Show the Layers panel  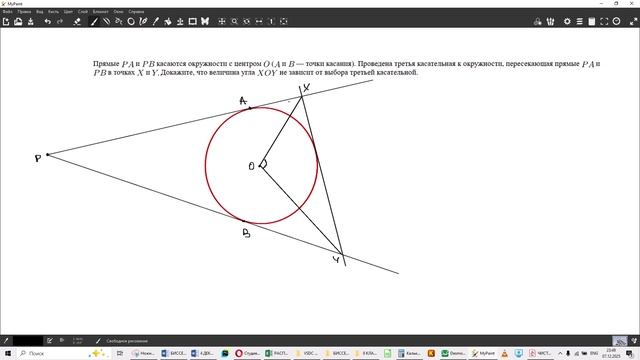(579, 21)
